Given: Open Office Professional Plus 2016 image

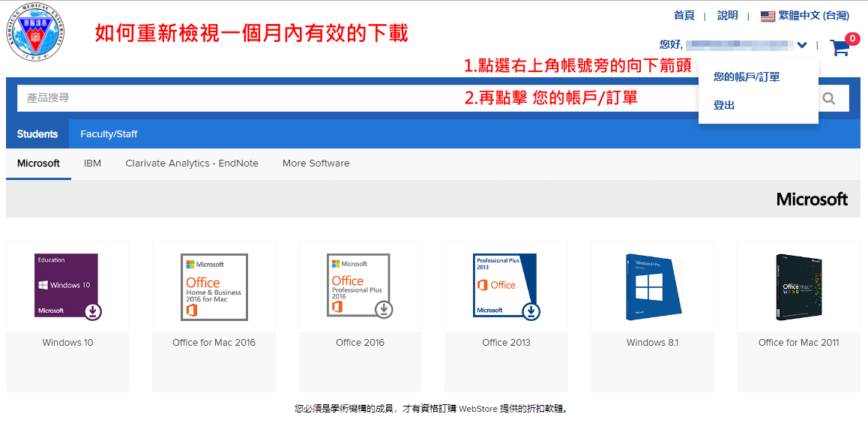Looking at the screenshot, I should click(x=361, y=286).
